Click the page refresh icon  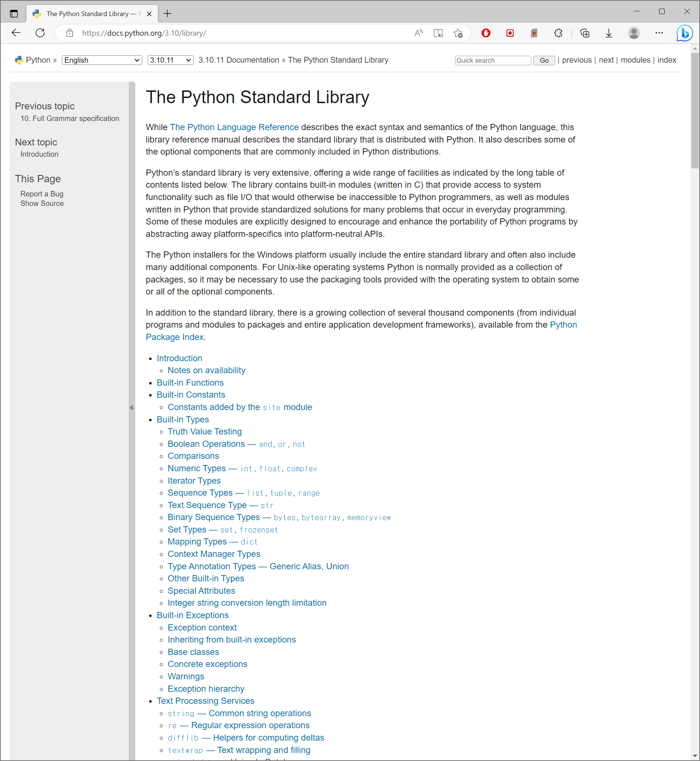pos(40,33)
